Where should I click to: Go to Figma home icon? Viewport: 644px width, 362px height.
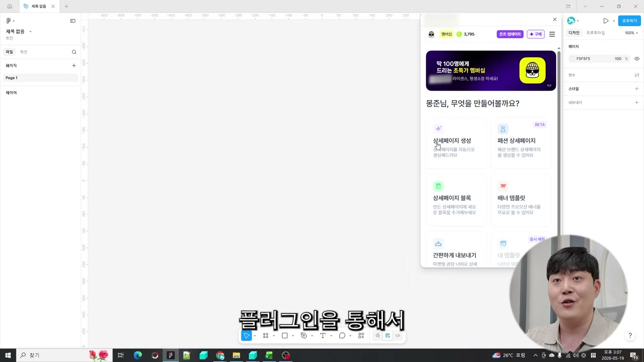10,7
